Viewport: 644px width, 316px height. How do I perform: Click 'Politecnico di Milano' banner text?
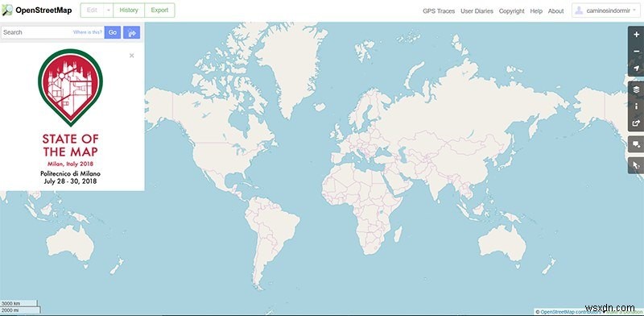pos(70,173)
